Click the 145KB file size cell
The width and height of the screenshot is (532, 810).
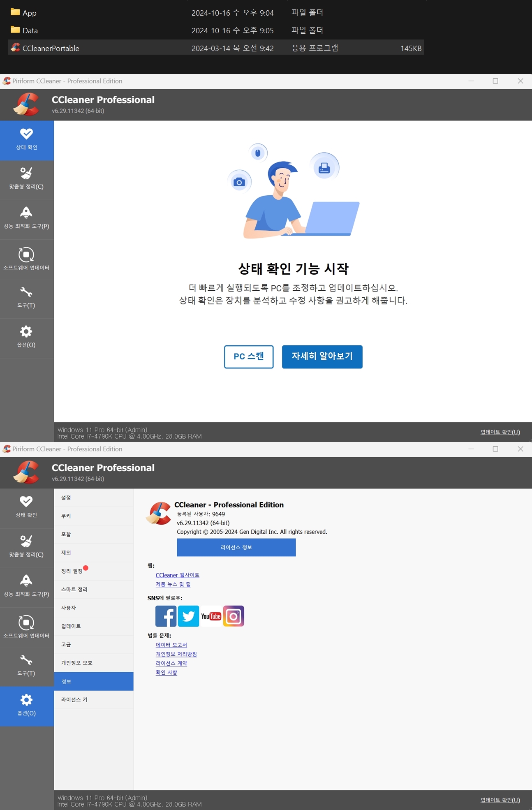(x=411, y=48)
